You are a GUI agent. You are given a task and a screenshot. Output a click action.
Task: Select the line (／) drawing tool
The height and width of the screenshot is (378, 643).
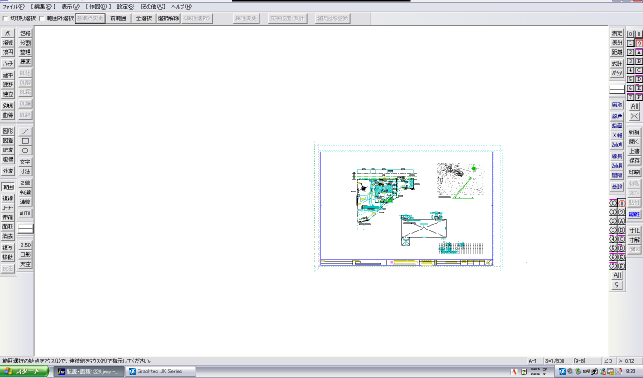pos(25,131)
